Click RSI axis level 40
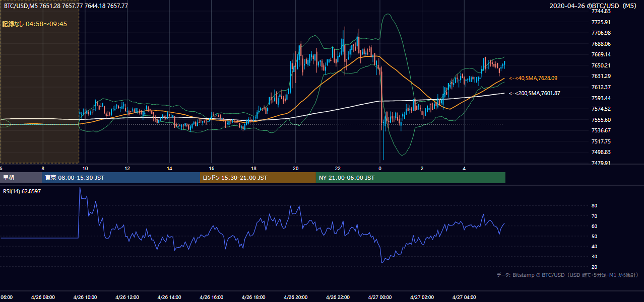 (594, 247)
